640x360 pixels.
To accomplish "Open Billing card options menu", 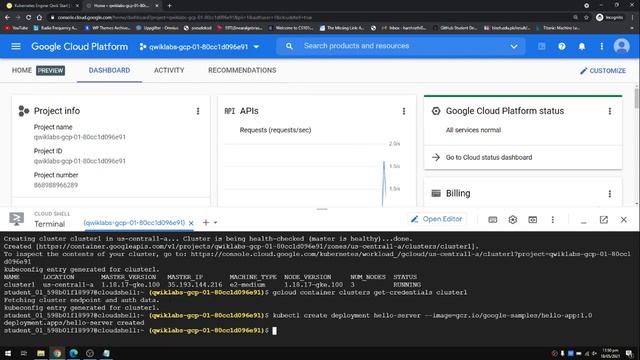I will click(610, 194).
